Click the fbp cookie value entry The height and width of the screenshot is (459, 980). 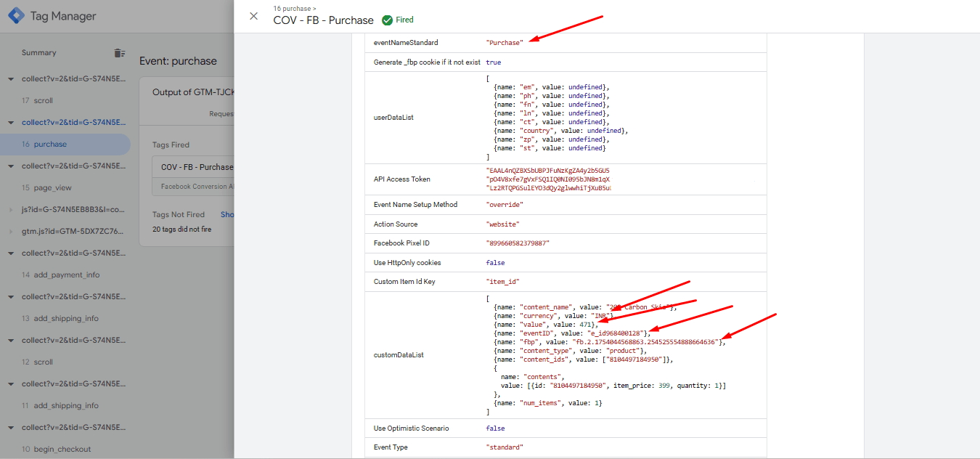point(609,342)
